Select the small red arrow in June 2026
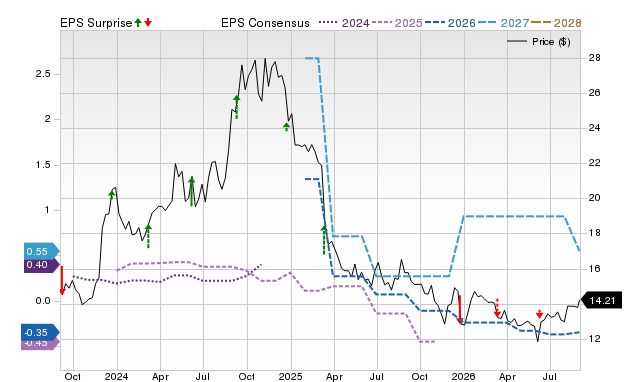 [x=540, y=313]
